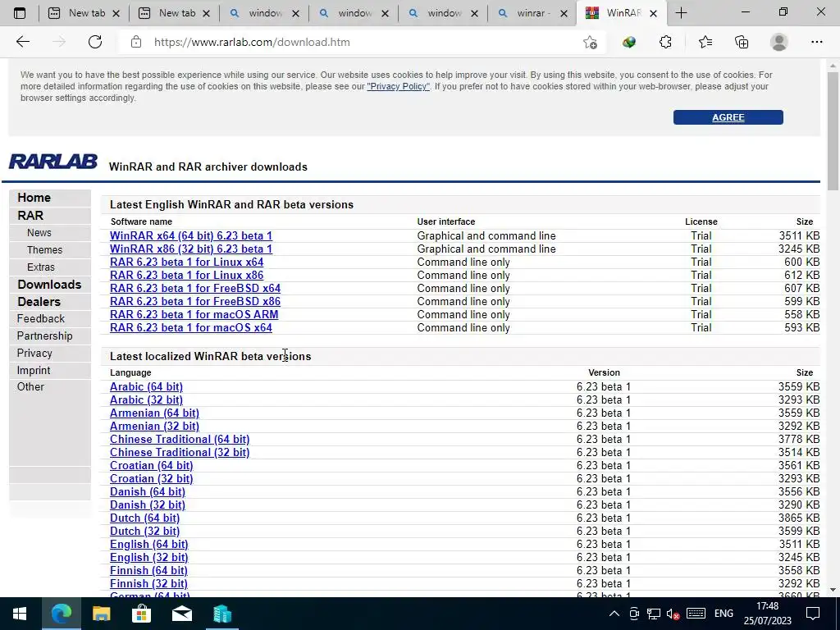Screen dimensions: 840x630
Task: Open the Windows Start menu
Action: pos(20,614)
